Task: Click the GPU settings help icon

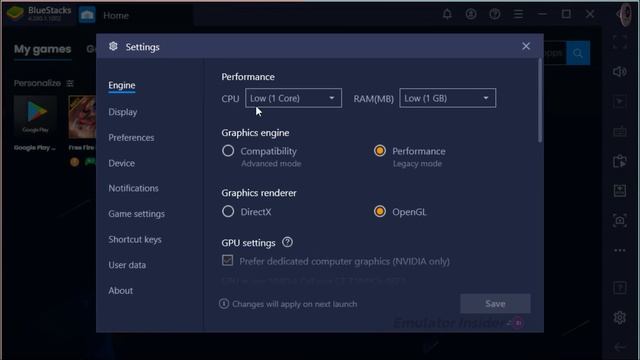Action: pos(287,242)
